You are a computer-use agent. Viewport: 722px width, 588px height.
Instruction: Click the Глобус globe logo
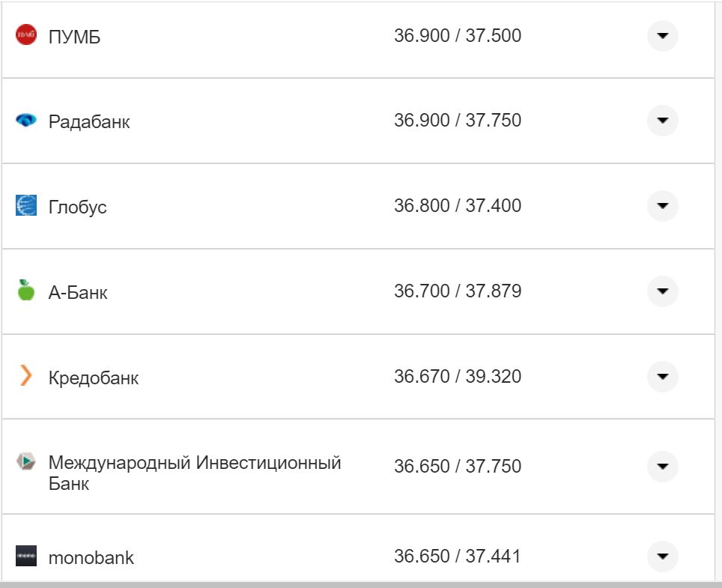pos(26,205)
